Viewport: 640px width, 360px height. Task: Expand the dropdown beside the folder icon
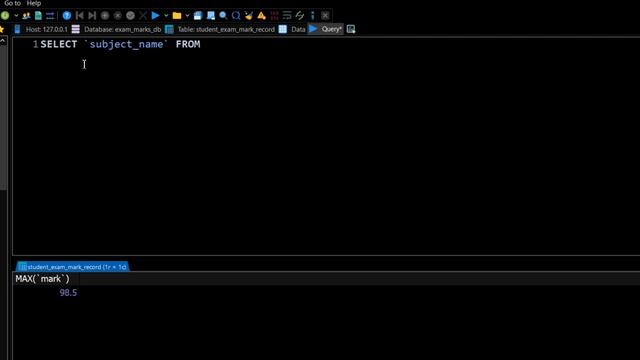pos(187,16)
